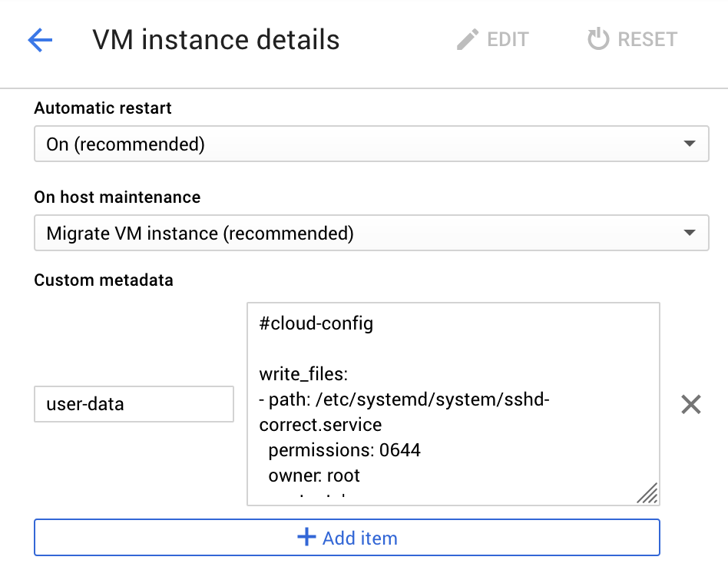The image size is (728, 570).
Task: Open the Automatic restart dropdown arrow
Action: click(x=690, y=144)
